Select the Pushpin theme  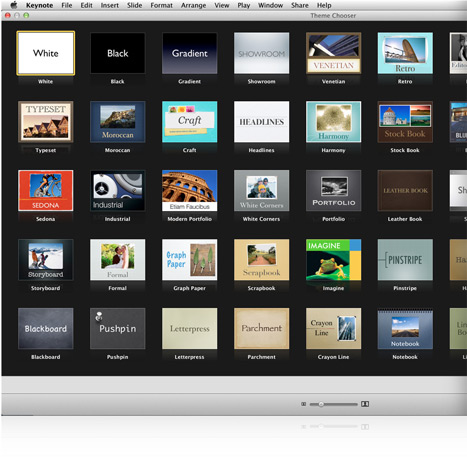coord(118,329)
